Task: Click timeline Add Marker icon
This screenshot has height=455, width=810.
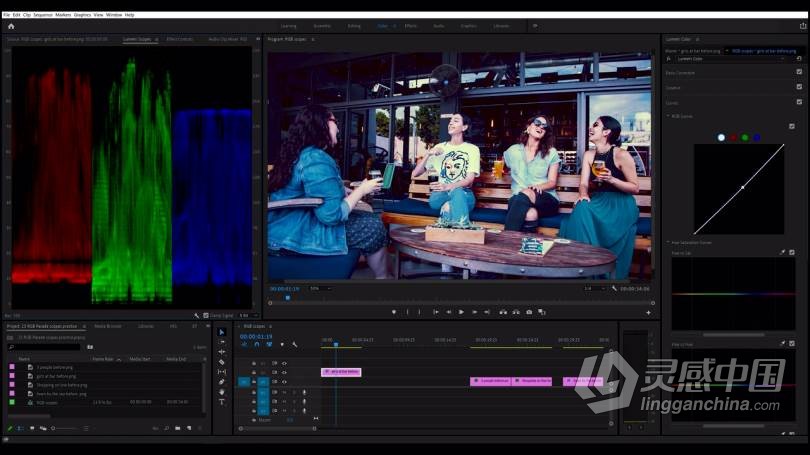Action: pos(282,344)
